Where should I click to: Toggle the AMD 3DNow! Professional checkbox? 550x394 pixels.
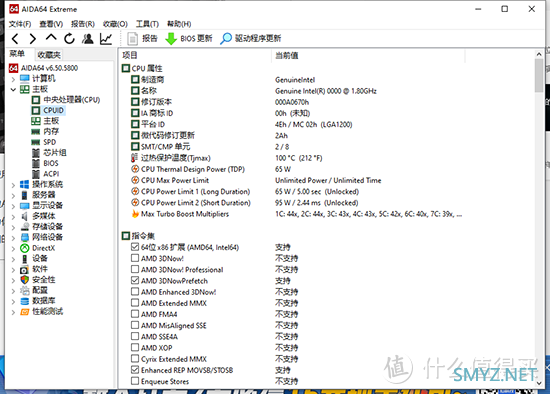pyautogui.click(x=135, y=269)
